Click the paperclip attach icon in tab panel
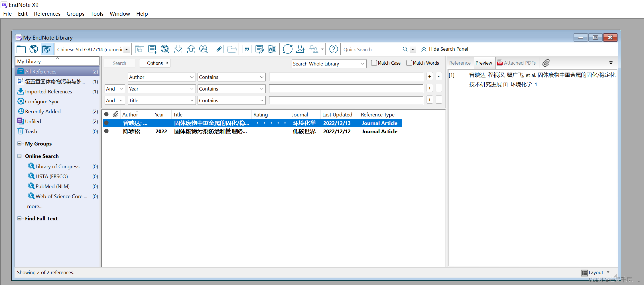The image size is (644, 285). coord(546,63)
